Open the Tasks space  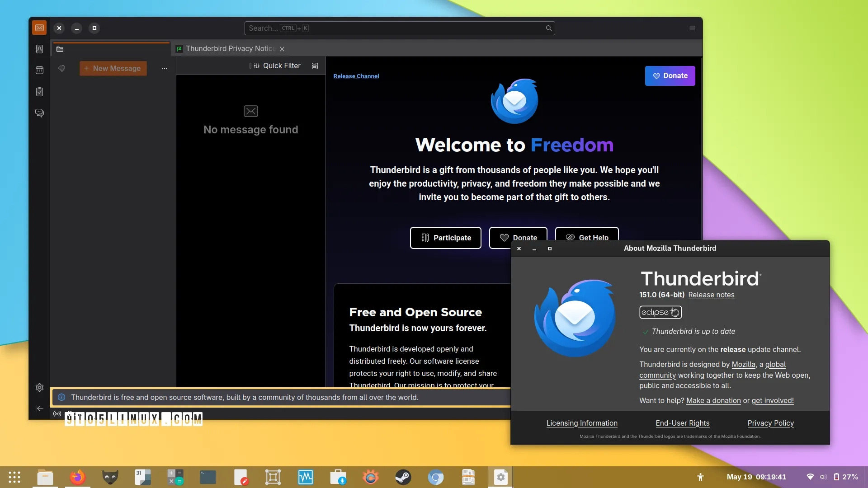(x=39, y=92)
